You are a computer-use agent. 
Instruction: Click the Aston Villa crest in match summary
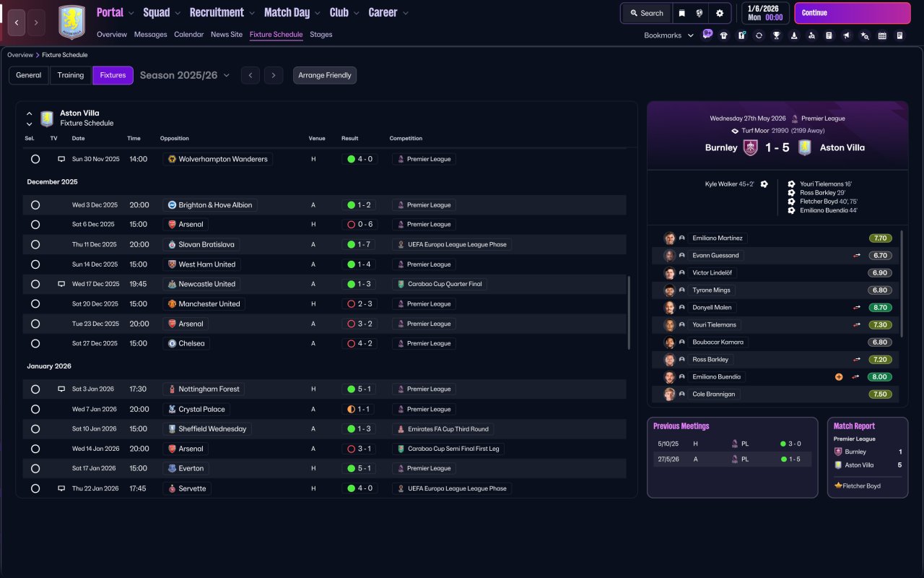click(804, 147)
